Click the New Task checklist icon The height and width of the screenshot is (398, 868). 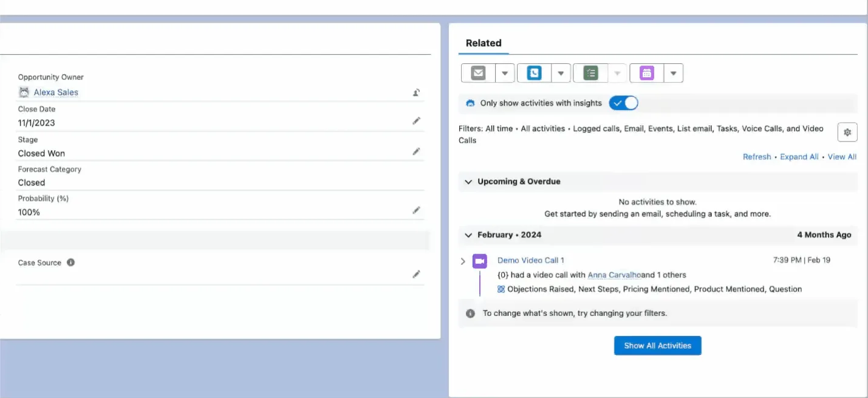point(591,73)
